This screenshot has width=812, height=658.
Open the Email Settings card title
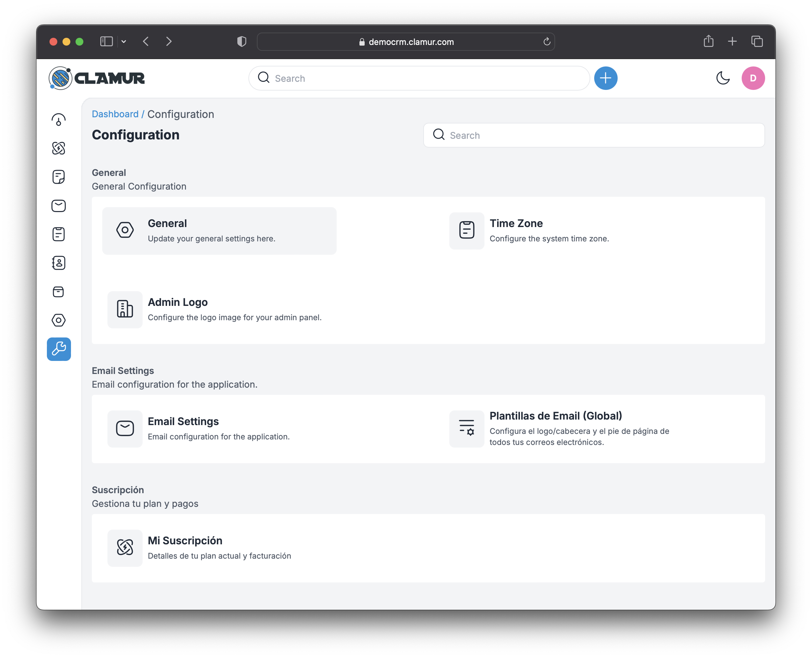tap(183, 422)
